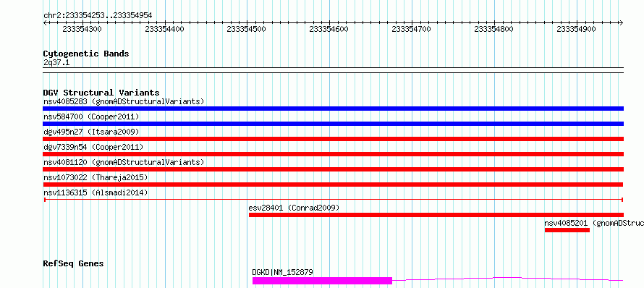Click the nsv1073022 (Thareja2015) label
The image size is (644, 288).
[96, 177]
